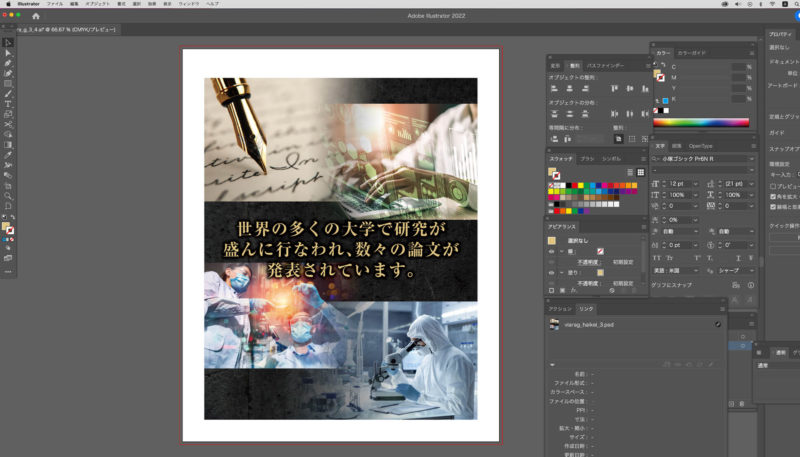Open ウィンドウ menu

[189, 4]
